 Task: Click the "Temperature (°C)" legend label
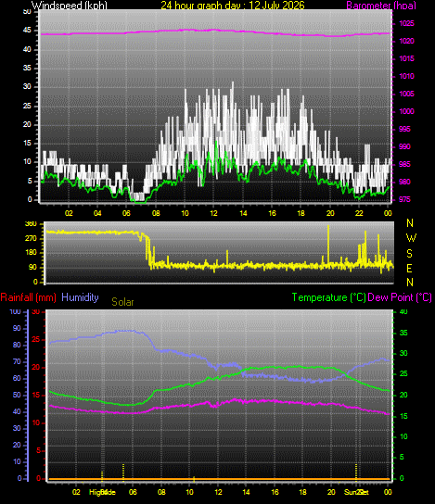click(x=329, y=297)
